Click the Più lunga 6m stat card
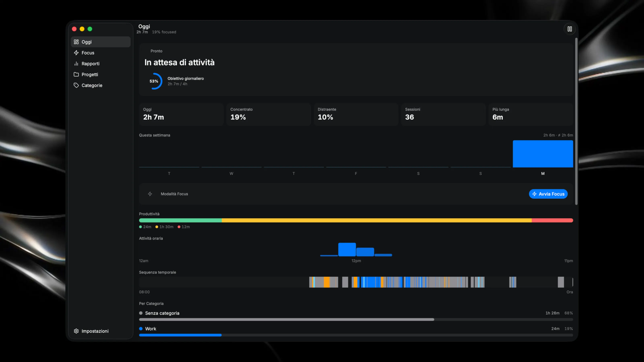Screen dimensions: 644x362 click(531, 114)
